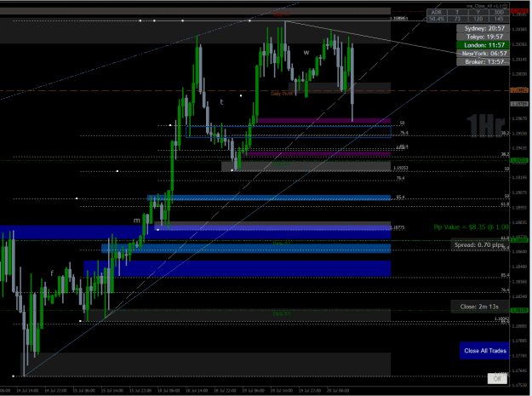Select the upper purple supply zone rectangle
532x396 pixels.
(324, 120)
